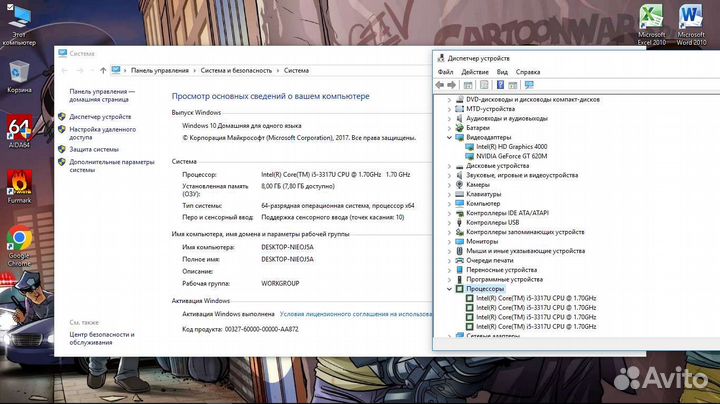Click 'Windows 10 Домашняя для одного языка' text
This screenshot has height=404, width=720.
(x=242, y=126)
